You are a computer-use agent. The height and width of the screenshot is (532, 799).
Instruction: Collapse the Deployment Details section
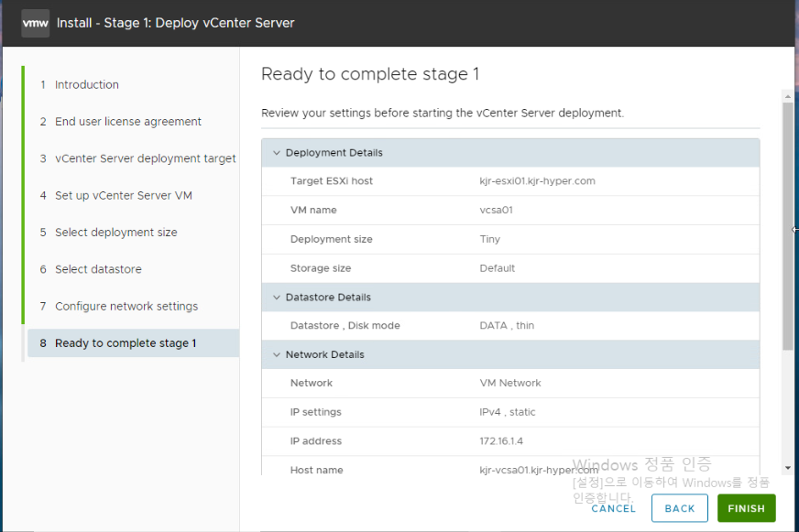(x=277, y=153)
